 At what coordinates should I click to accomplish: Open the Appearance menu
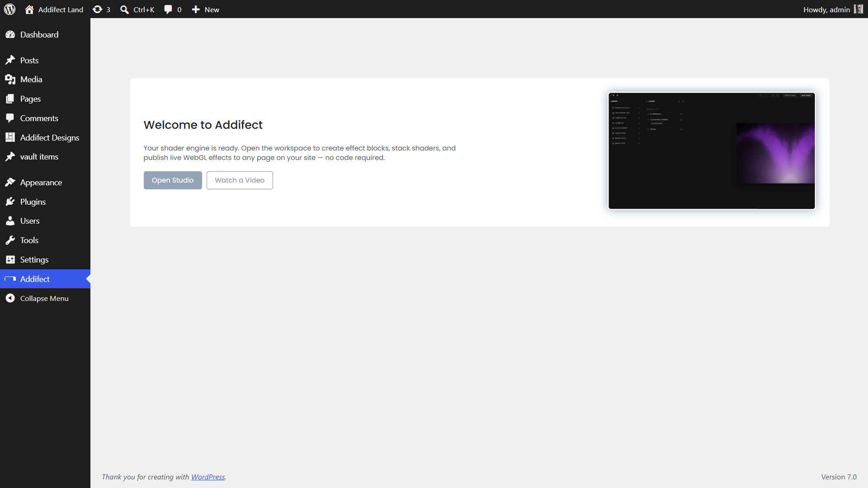click(x=45, y=182)
